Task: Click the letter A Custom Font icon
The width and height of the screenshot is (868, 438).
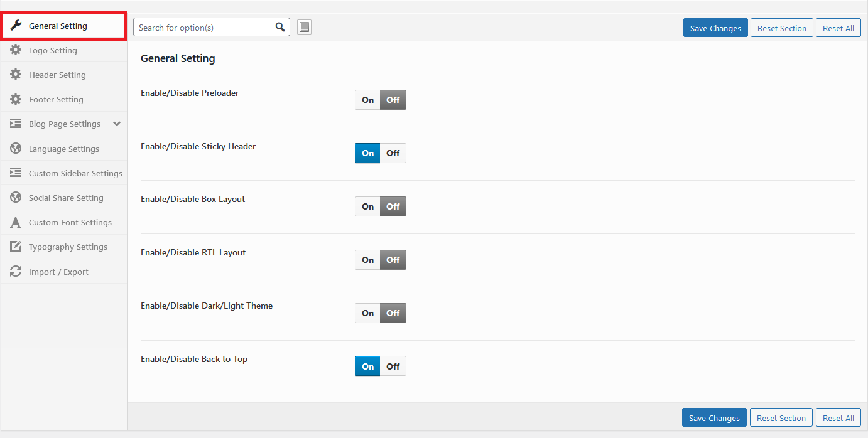Action: pyautogui.click(x=16, y=222)
